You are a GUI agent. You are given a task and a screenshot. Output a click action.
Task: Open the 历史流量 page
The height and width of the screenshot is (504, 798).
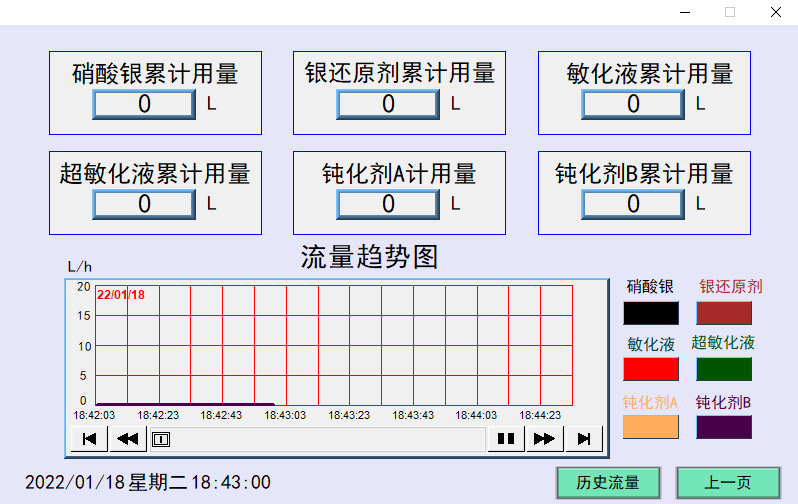coord(608,482)
